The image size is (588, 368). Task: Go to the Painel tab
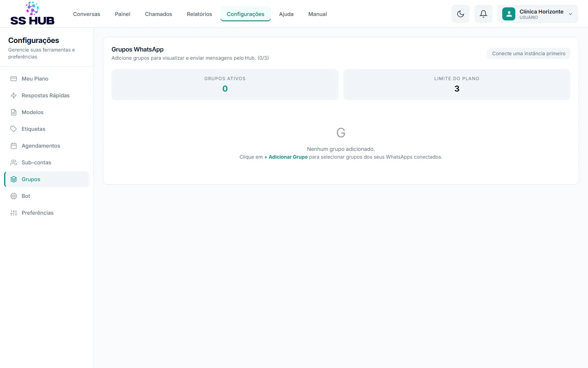click(122, 14)
